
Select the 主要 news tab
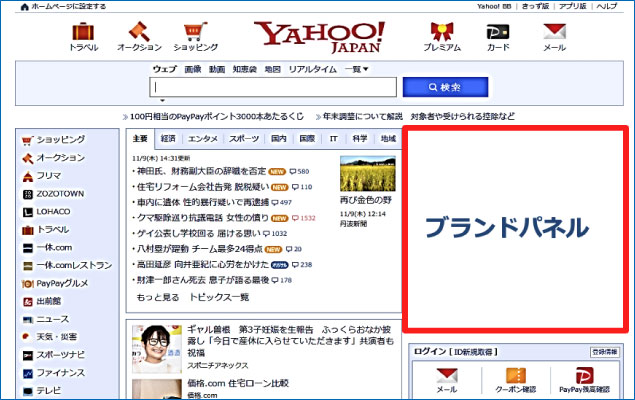coord(140,139)
